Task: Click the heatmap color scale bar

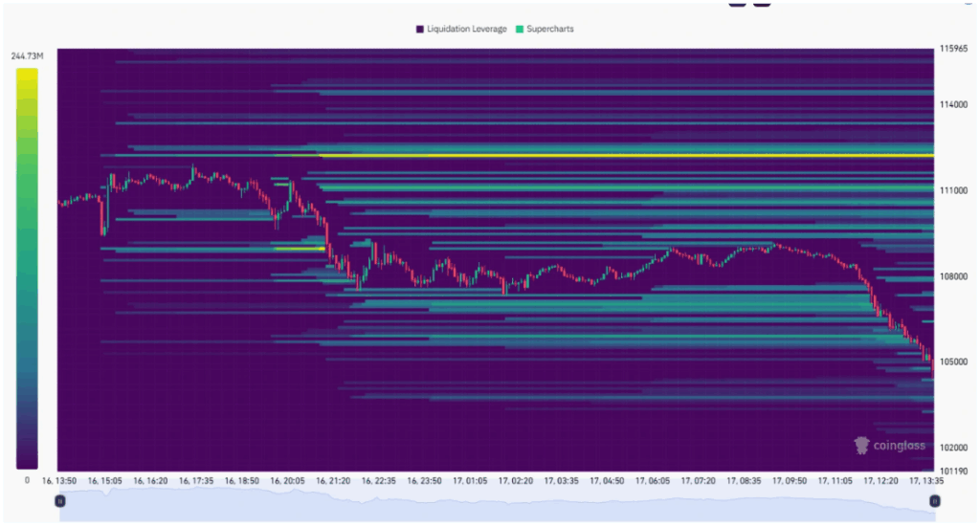Action: pos(27,268)
